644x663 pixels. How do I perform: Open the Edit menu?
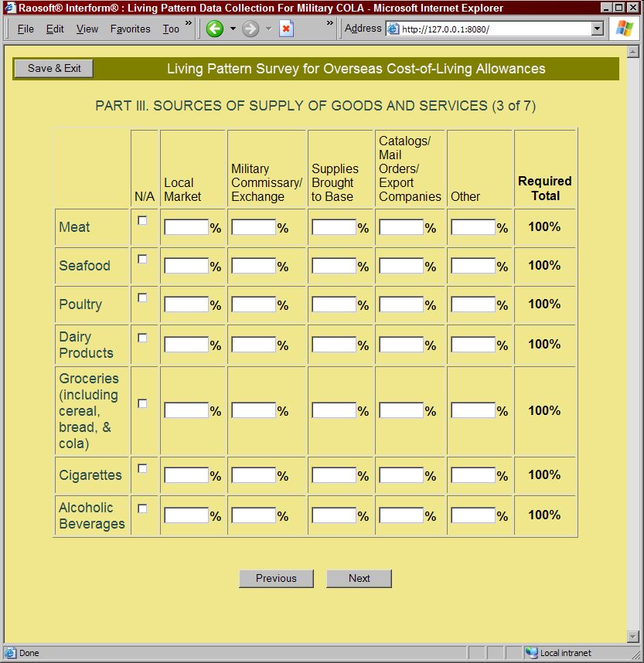(55, 29)
